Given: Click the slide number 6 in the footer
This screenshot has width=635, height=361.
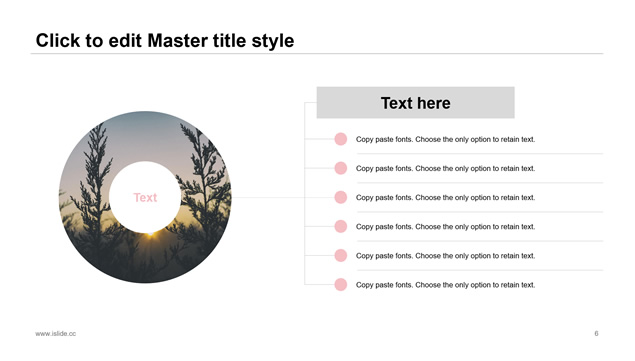Looking at the screenshot, I should point(596,333).
